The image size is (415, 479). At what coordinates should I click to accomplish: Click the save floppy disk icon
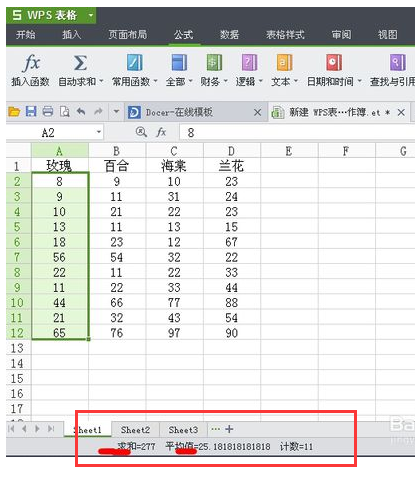pyautogui.click(x=31, y=112)
